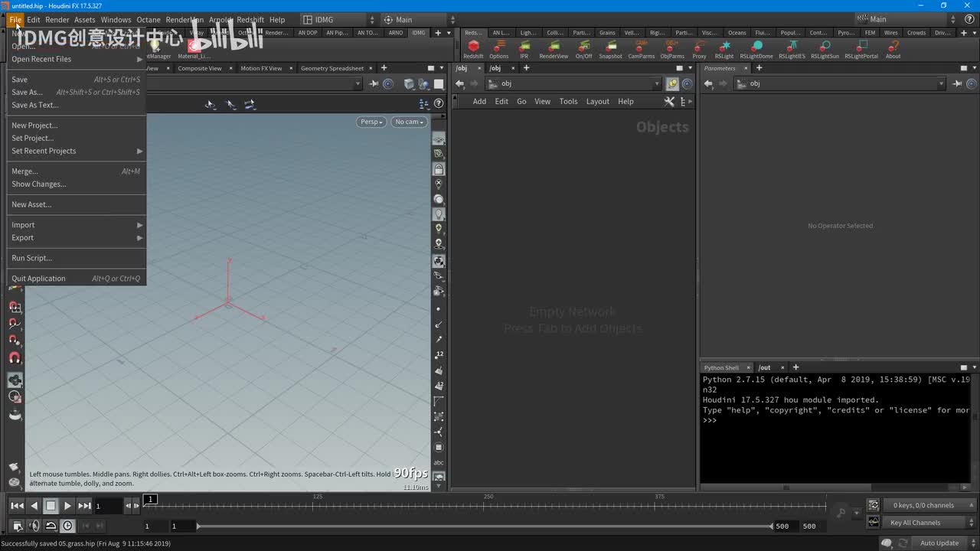The height and width of the screenshot is (551, 980).
Task: Toggle the timeline loop mode button
Action: coord(51,526)
